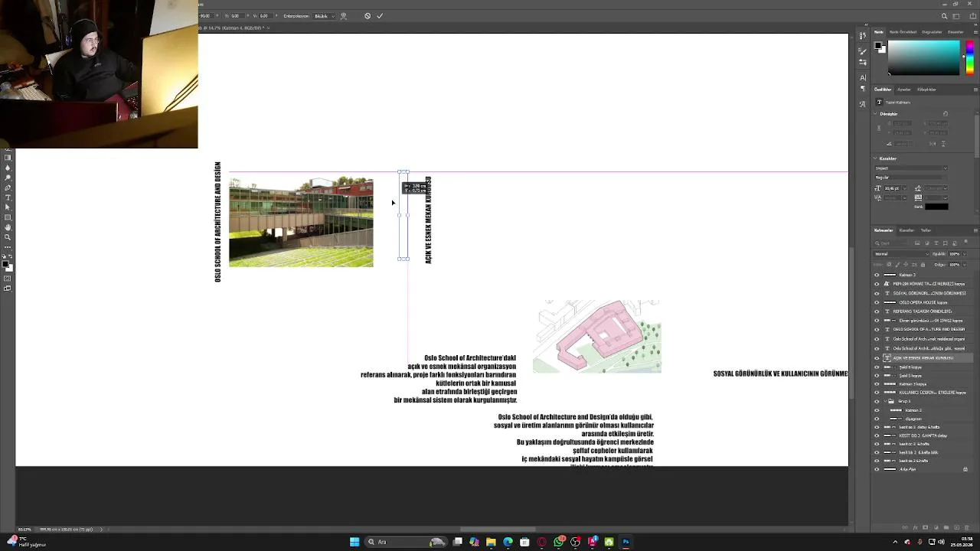
Task: Switch to the Yollar tab
Action: click(926, 230)
